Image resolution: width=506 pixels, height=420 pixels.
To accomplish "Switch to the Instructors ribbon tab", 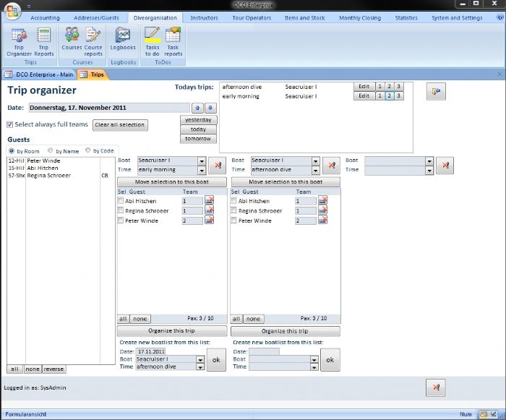I will pos(205,18).
